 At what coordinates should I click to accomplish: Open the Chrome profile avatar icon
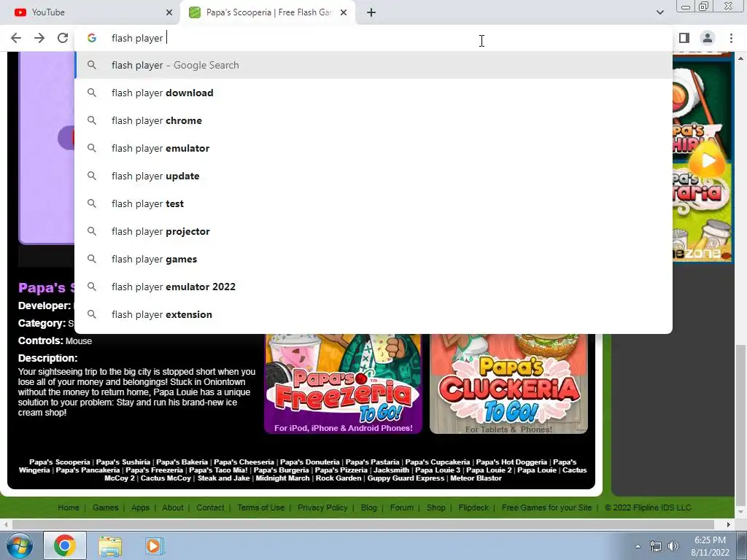[708, 38]
